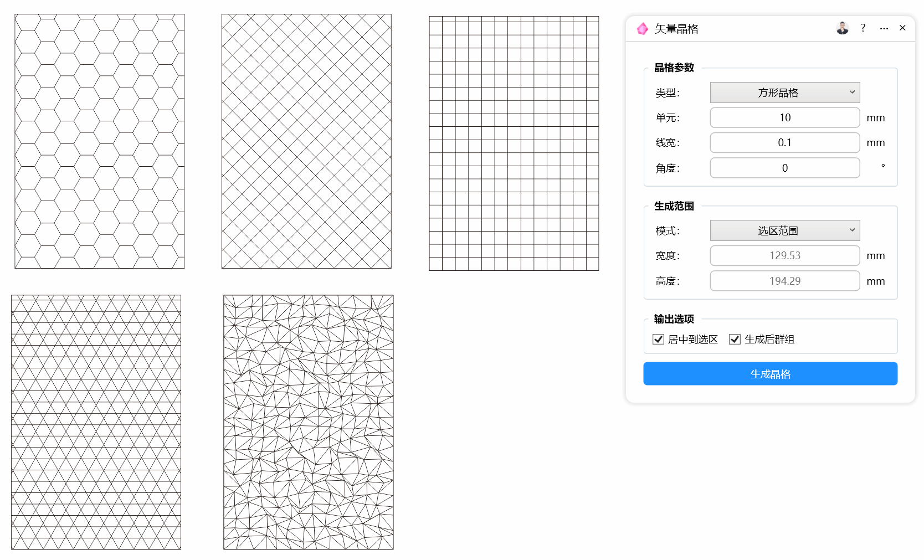924x560 pixels.
Task: Select the triangle lattice preview
Action: pyautogui.click(x=96, y=422)
